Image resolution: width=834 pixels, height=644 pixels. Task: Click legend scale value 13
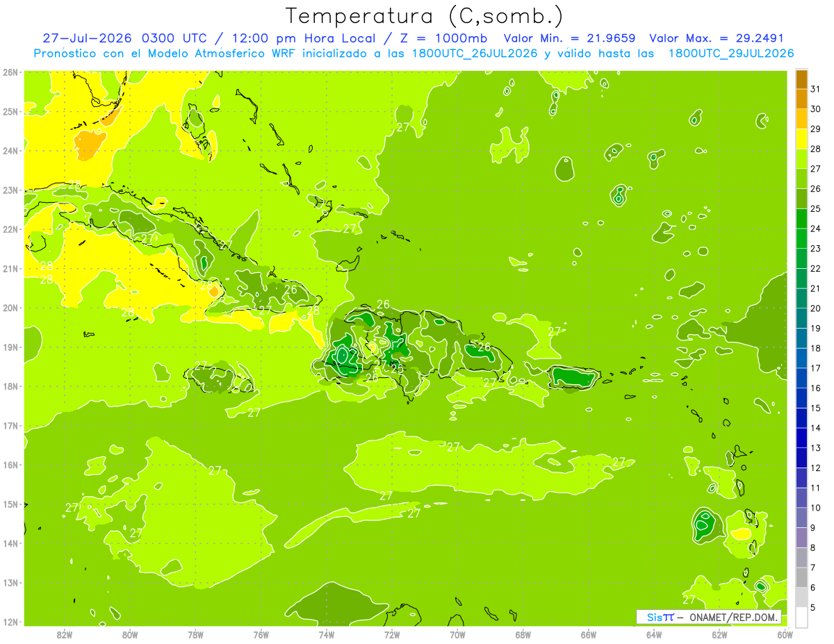815,448
